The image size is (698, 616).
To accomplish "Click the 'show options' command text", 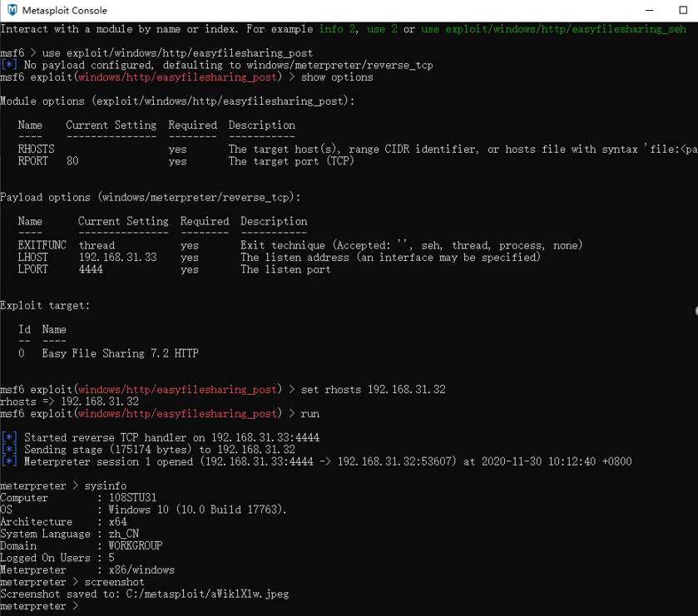I will click(x=337, y=77).
